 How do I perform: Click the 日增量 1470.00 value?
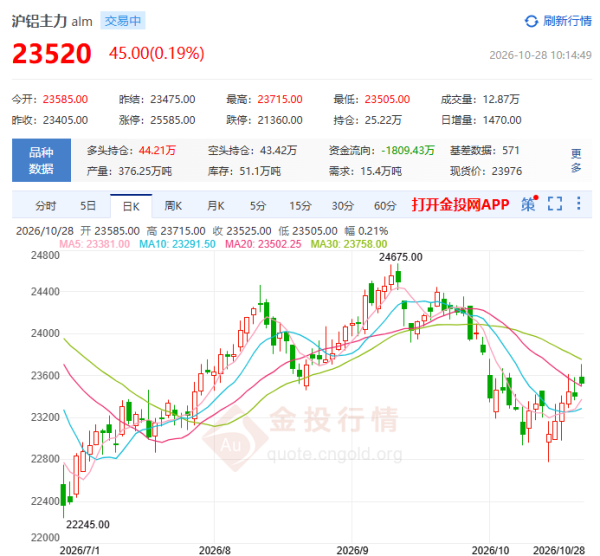502,120
